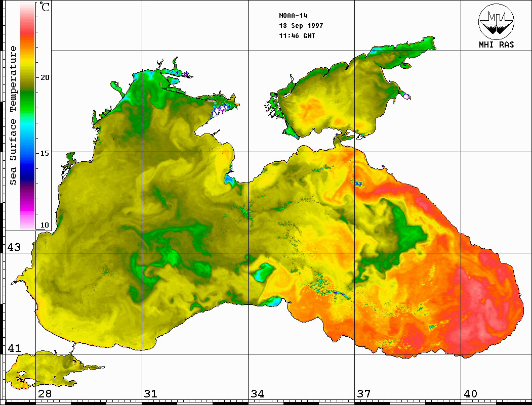Click the MHI RAS logo emblem
The width and height of the screenshot is (532, 405).
[x=496, y=21]
